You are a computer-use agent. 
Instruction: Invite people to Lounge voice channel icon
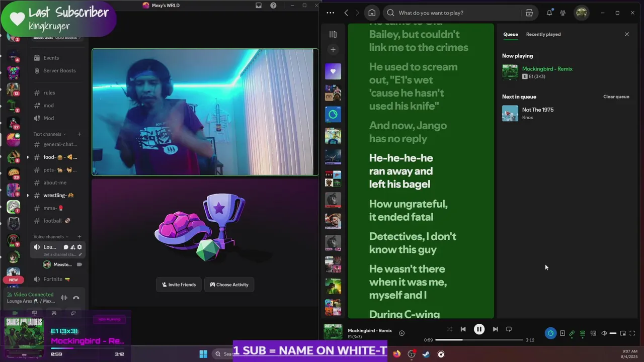tap(72, 247)
